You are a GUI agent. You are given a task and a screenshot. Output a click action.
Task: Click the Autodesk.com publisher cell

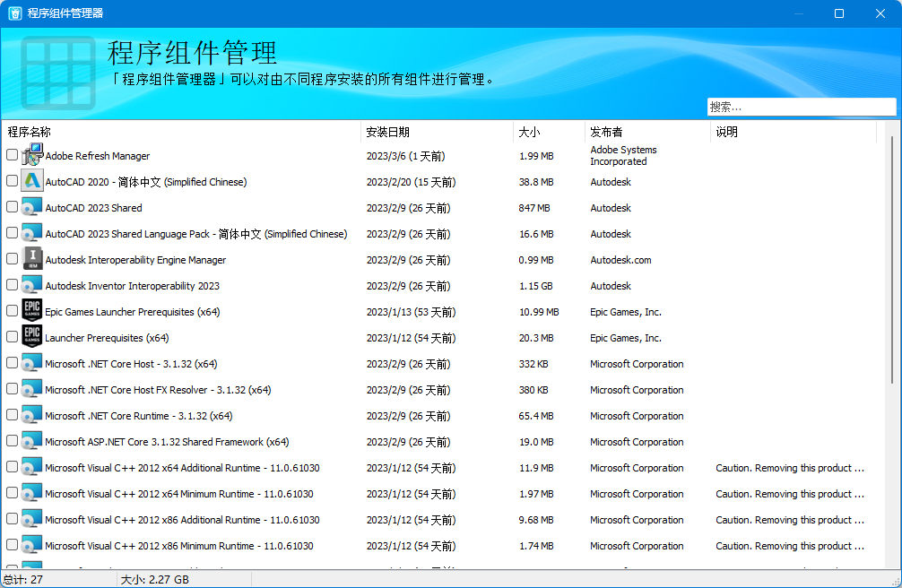click(620, 260)
